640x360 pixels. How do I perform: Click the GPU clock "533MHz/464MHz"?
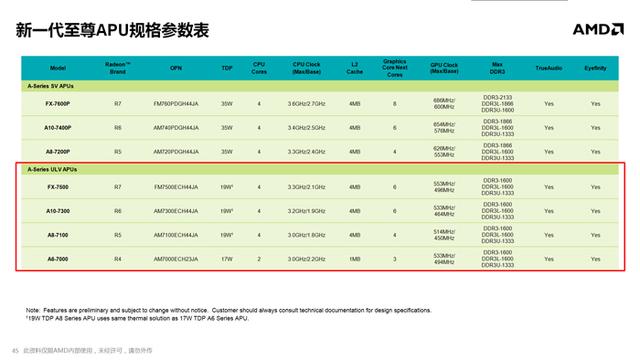tap(444, 211)
